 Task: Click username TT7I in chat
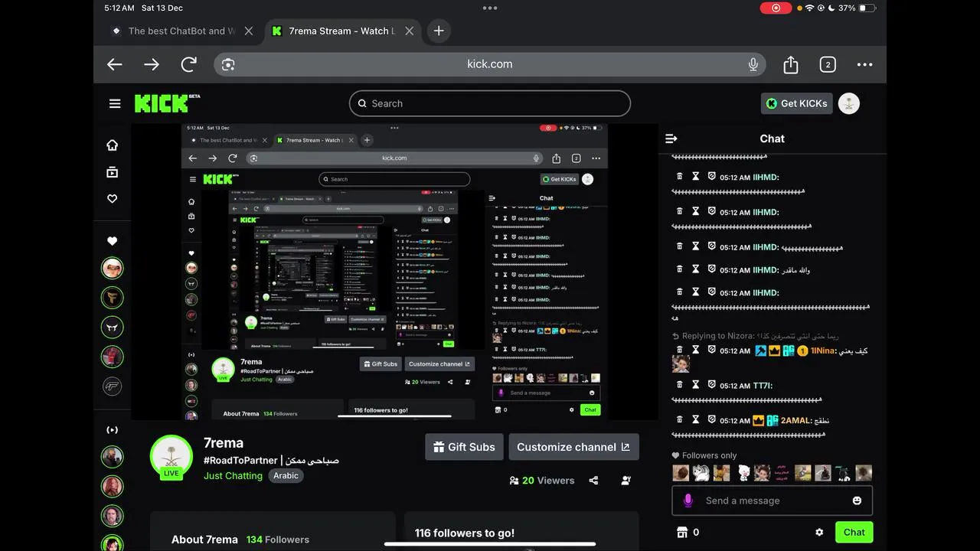tap(762, 386)
